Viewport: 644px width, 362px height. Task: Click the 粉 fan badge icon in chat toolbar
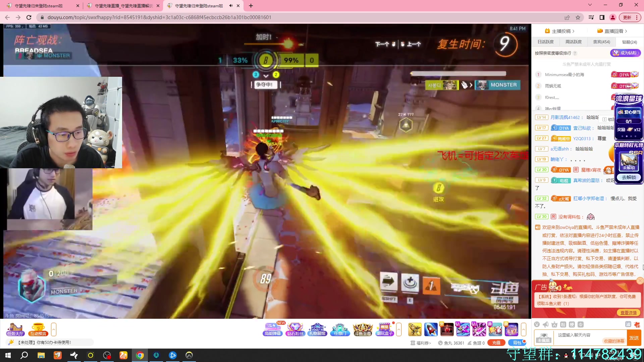tap(563, 324)
